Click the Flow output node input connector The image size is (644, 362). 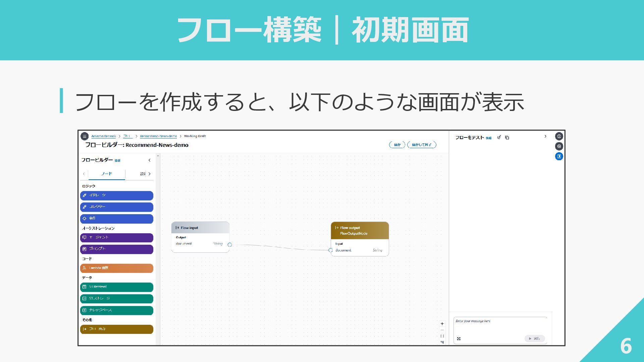pos(330,250)
